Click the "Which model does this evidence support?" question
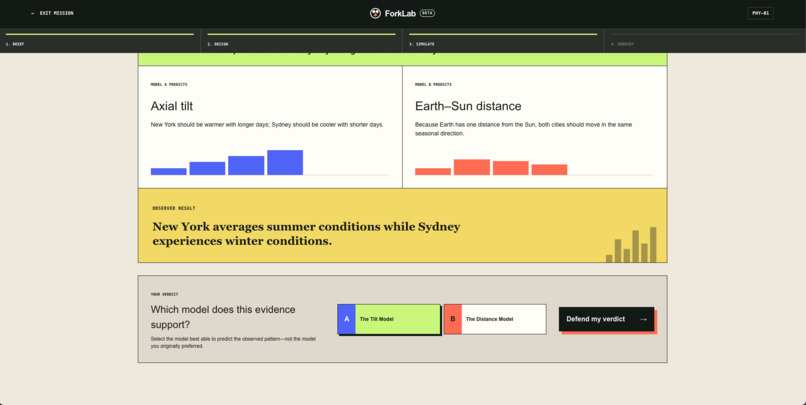The height and width of the screenshot is (405, 806). (x=223, y=317)
